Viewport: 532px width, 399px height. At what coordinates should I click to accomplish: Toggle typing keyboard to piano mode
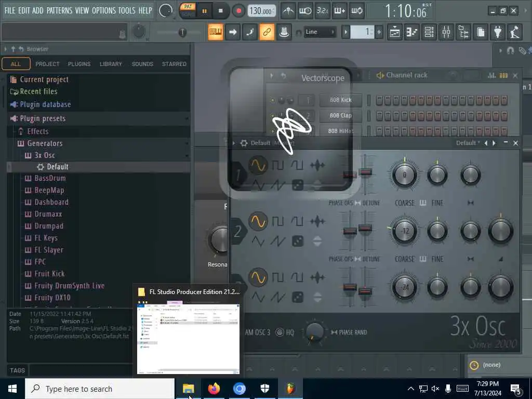pos(216,32)
